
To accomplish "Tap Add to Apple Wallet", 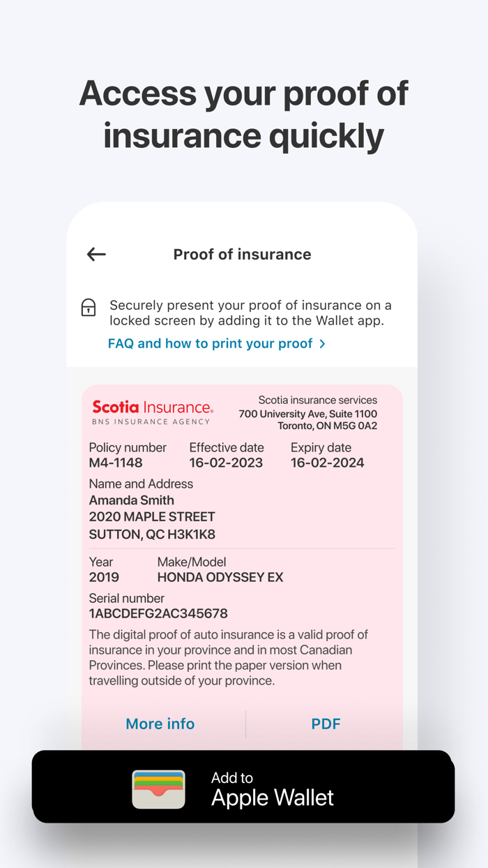I will [243, 787].
